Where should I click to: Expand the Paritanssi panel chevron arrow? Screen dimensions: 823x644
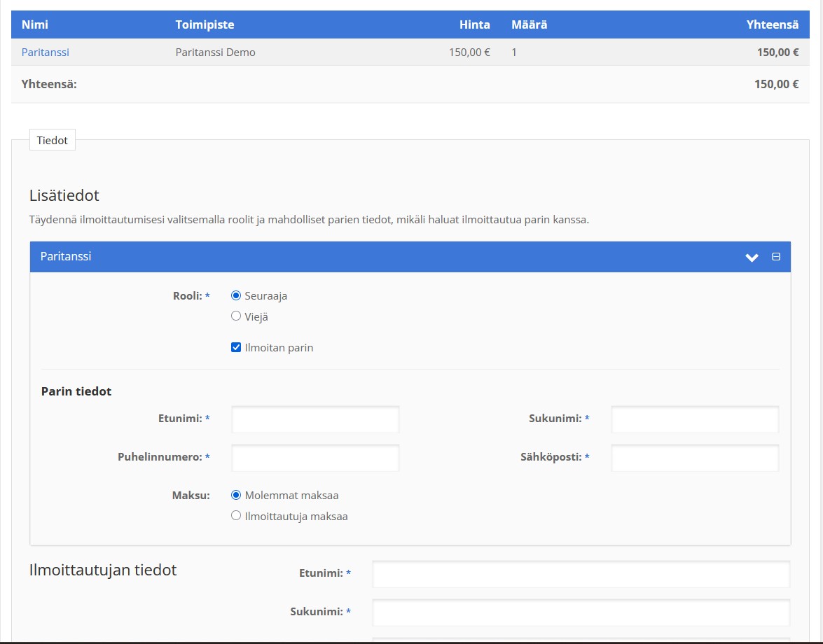coord(752,258)
